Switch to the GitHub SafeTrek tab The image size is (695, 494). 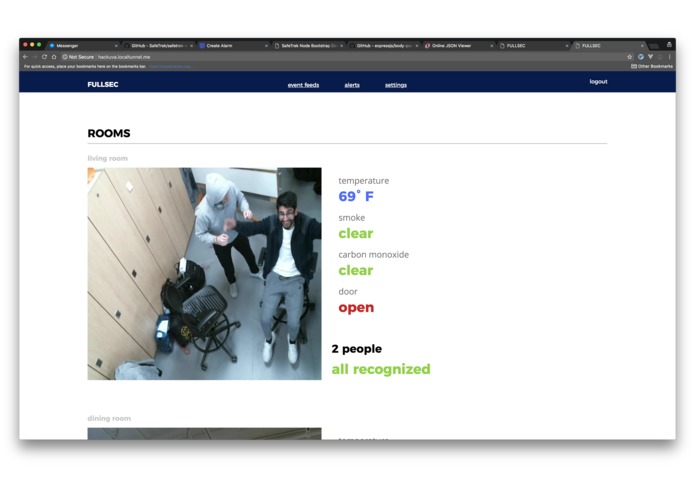157,46
